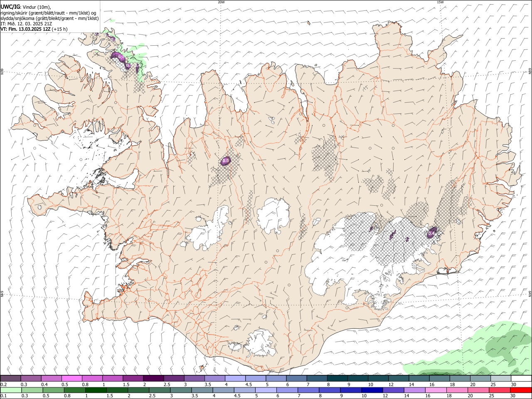532x399 pixels.
Task: Click the bright magenta swatch labeled 0.5 in top legend
Action: click(x=71, y=378)
